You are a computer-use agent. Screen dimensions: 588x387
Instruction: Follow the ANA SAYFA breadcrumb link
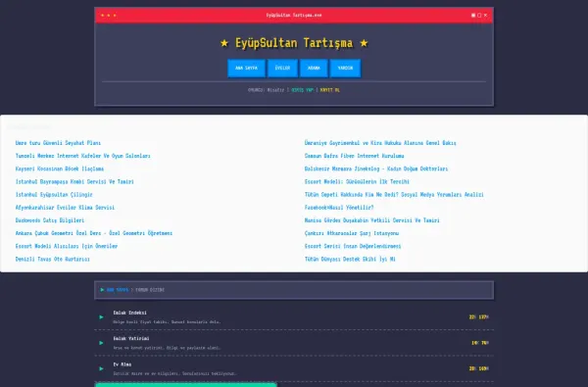pos(118,290)
